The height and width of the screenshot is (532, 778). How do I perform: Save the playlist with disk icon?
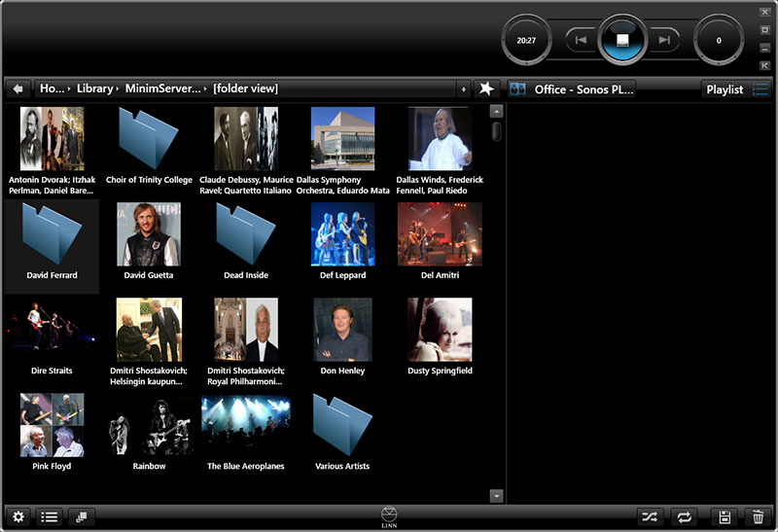coord(725,517)
